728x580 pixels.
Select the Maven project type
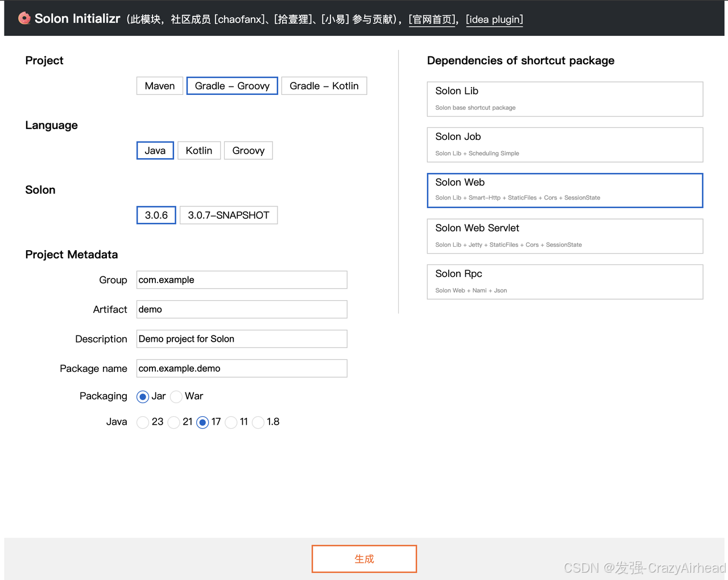160,86
